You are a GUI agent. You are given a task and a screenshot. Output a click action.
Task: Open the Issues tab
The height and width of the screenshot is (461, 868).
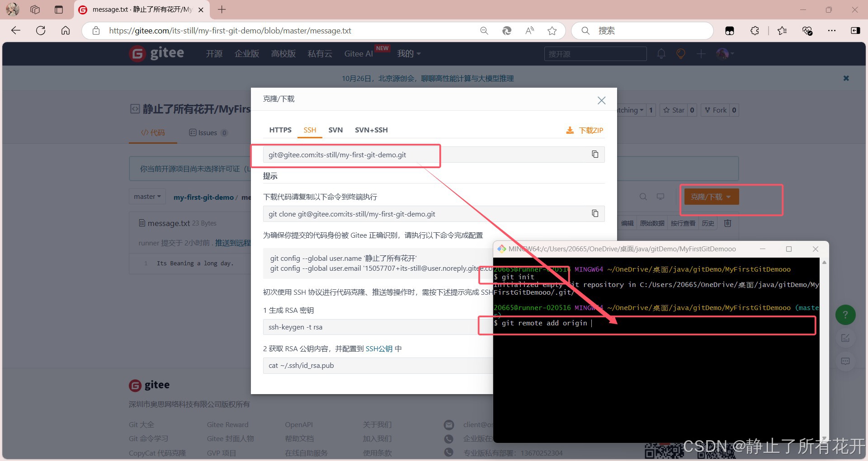pos(208,132)
